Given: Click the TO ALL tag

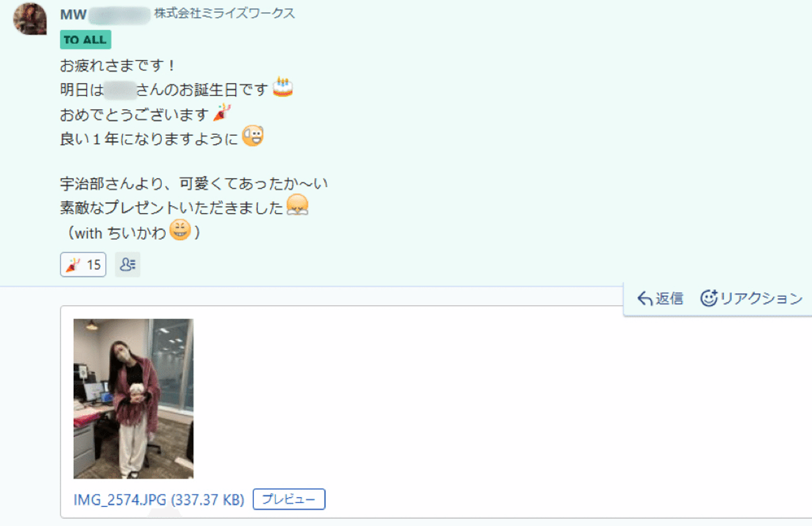Looking at the screenshot, I should tap(85, 40).
